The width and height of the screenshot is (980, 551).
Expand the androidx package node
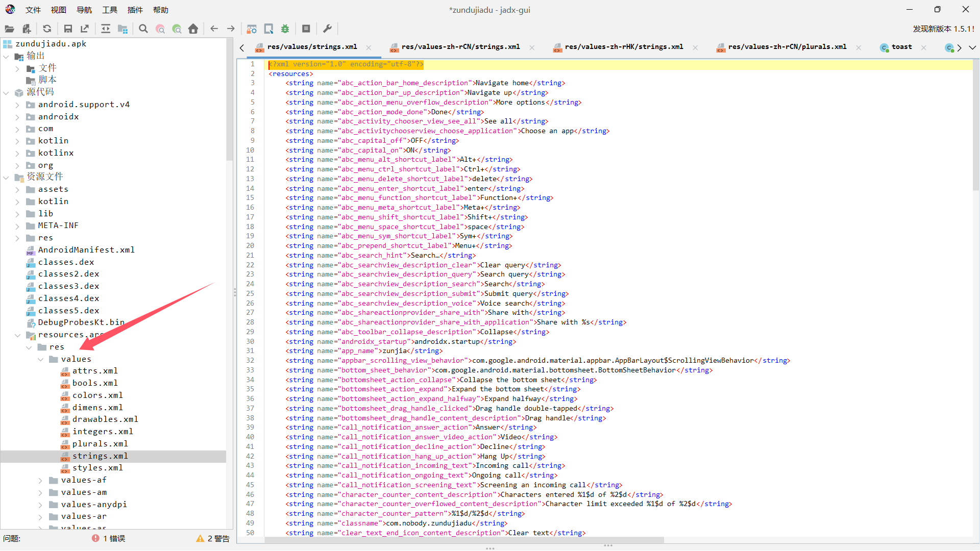pos(17,117)
